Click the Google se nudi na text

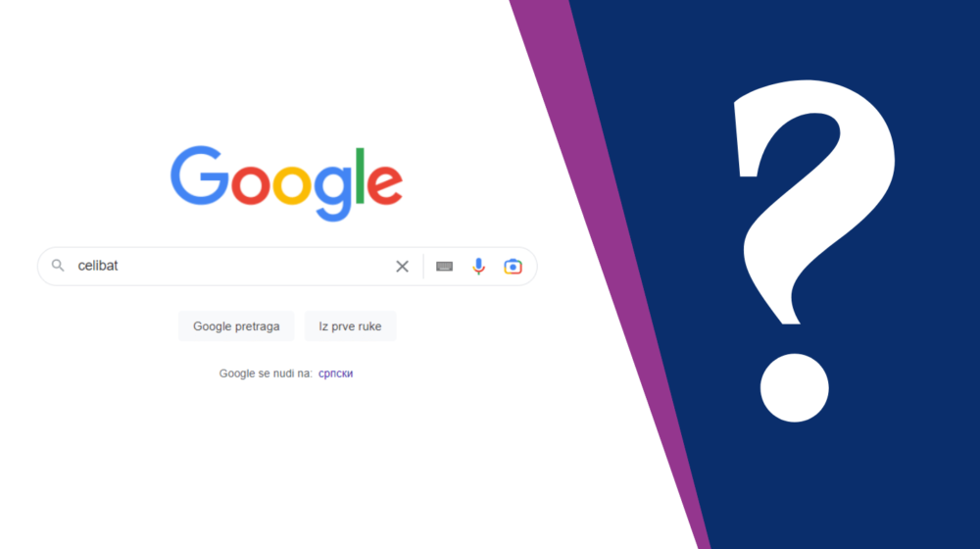tap(266, 374)
